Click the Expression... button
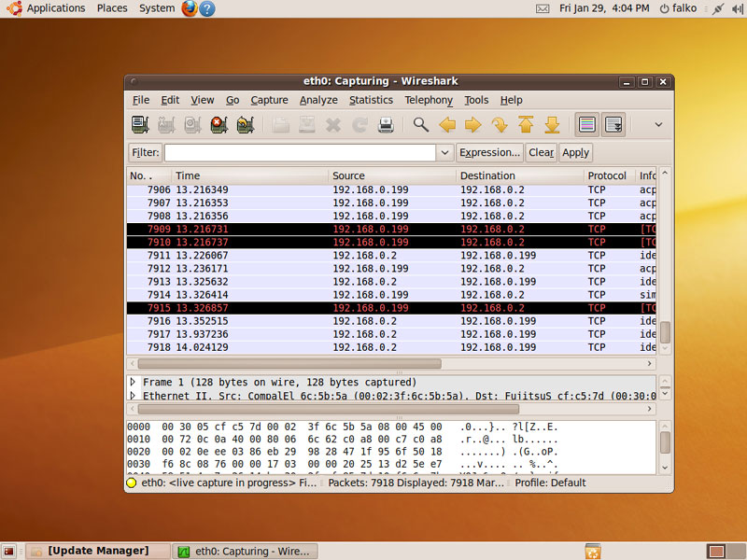This screenshot has width=747, height=560. pos(489,152)
